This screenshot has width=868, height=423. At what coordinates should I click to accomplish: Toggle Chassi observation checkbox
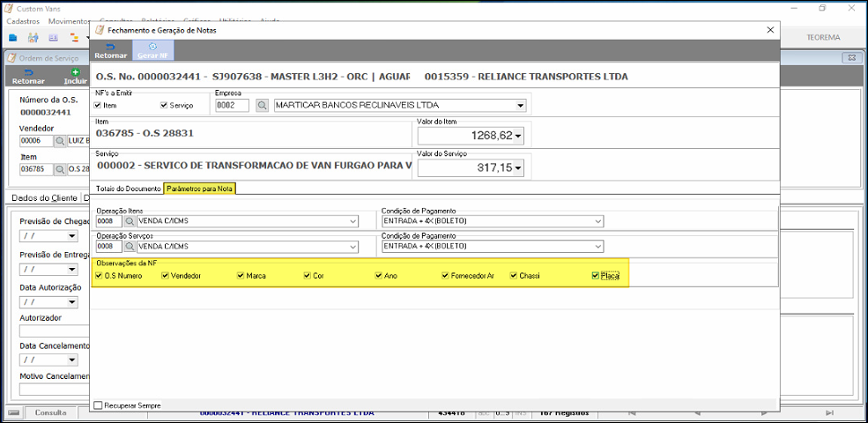[x=514, y=275]
